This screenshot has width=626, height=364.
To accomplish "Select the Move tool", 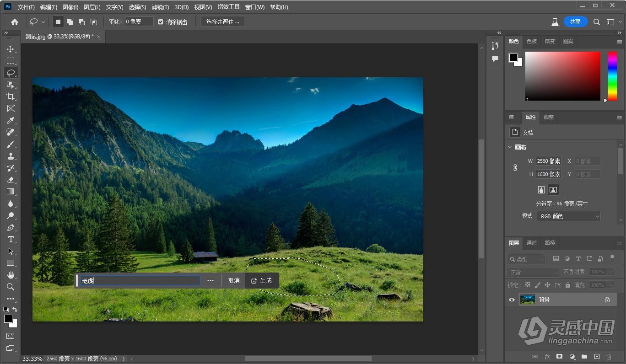I will (11, 49).
